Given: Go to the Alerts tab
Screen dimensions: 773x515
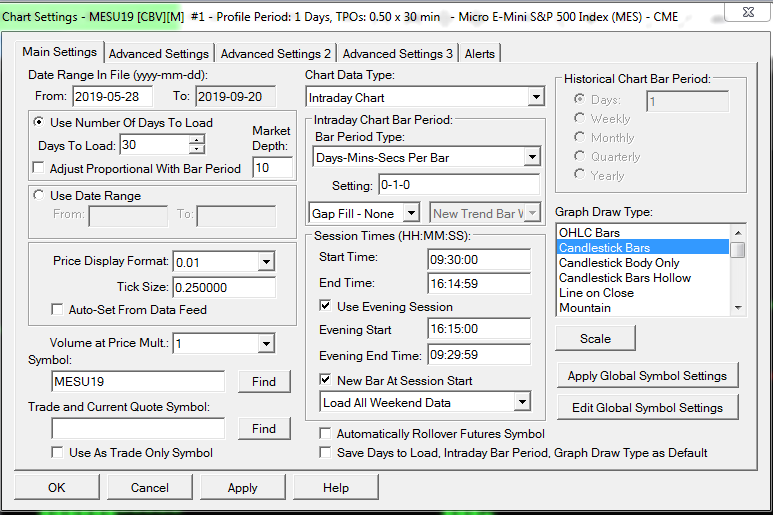Looking at the screenshot, I should [480, 54].
